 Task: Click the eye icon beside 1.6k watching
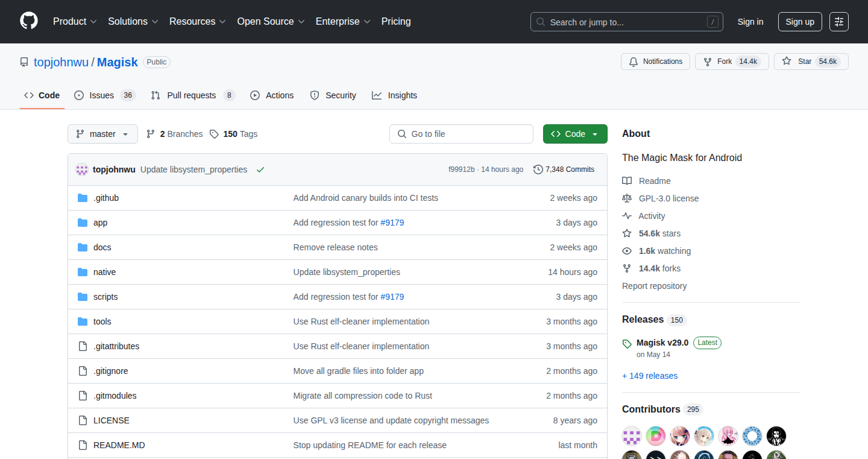(x=627, y=251)
